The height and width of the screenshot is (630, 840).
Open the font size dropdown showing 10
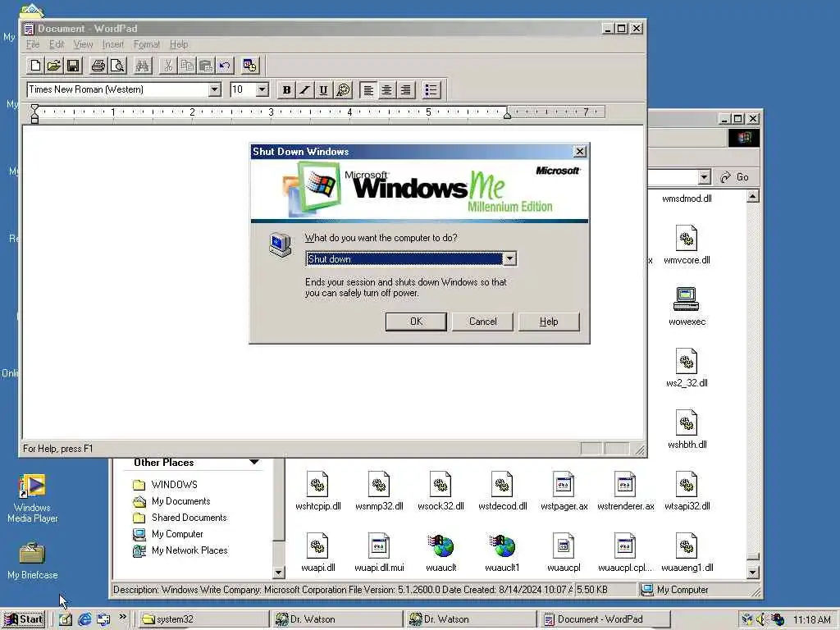coord(262,89)
